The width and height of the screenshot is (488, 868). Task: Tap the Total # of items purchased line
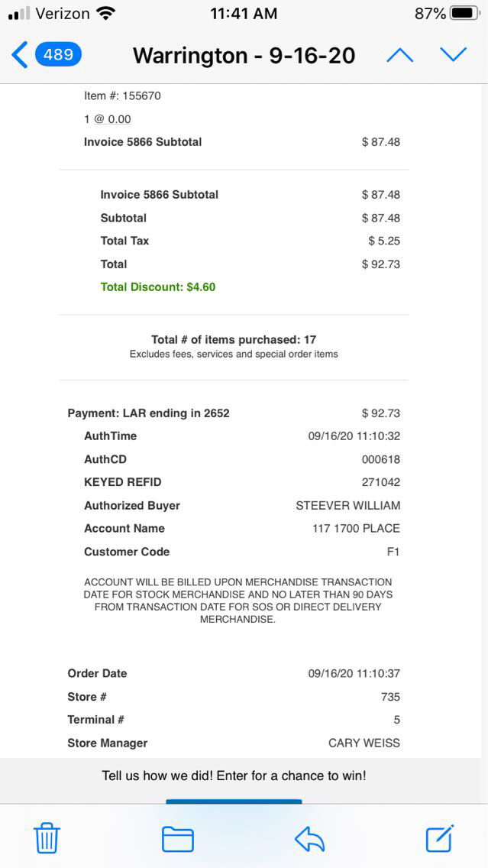234,340
